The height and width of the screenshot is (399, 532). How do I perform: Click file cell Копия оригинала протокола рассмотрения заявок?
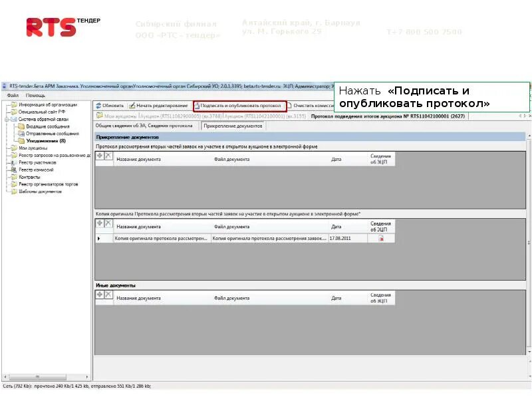[269, 239]
